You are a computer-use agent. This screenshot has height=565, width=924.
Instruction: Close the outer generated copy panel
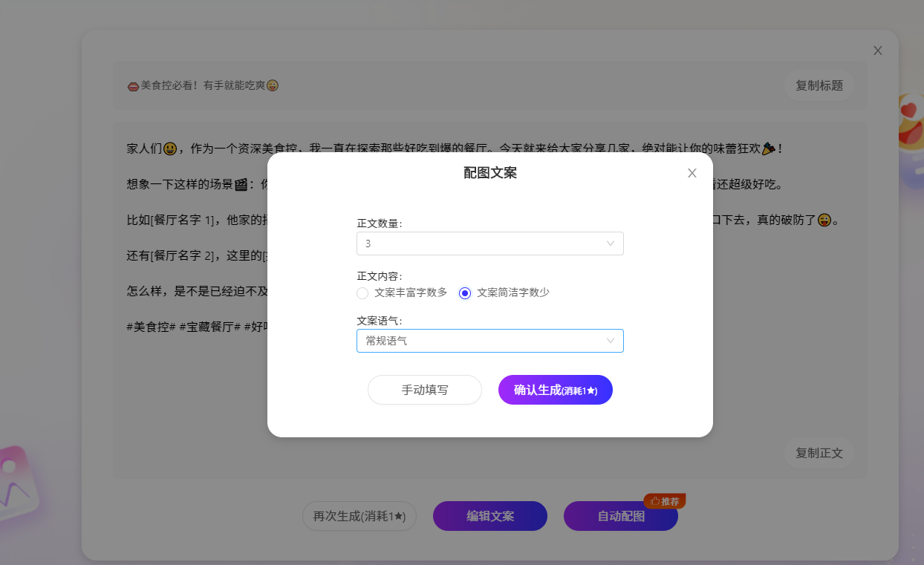pyautogui.click(x=877, y=50)
